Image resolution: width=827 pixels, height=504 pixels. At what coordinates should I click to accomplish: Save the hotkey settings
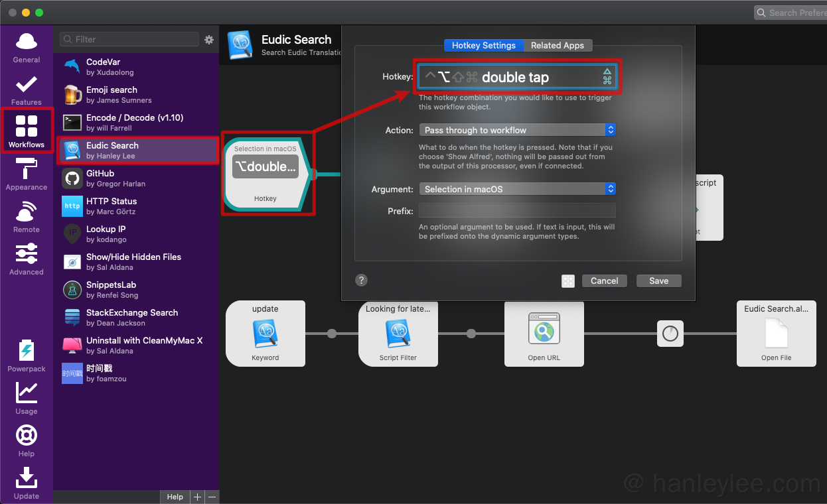pos(659,281)
